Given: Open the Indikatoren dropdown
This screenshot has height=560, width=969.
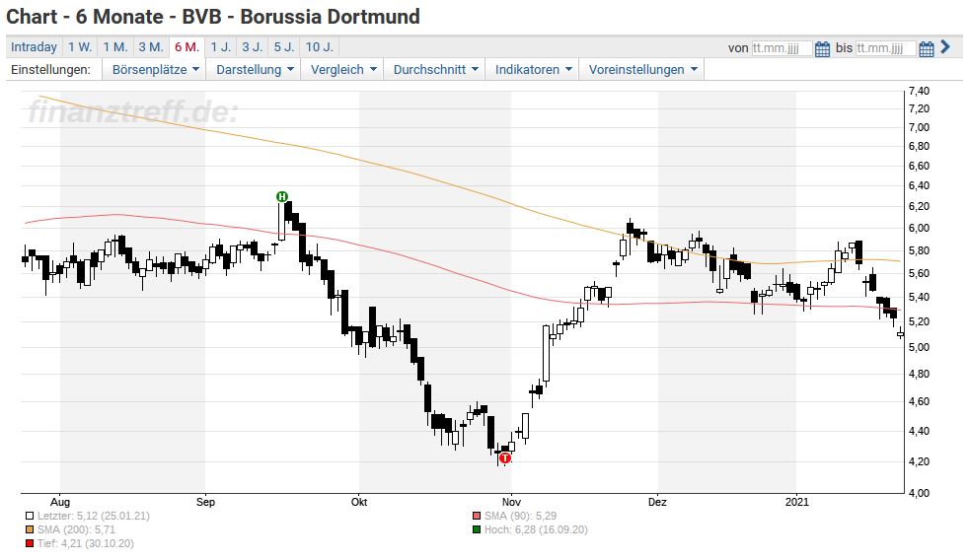Looking at the screenshot, I should click(533, 70).
